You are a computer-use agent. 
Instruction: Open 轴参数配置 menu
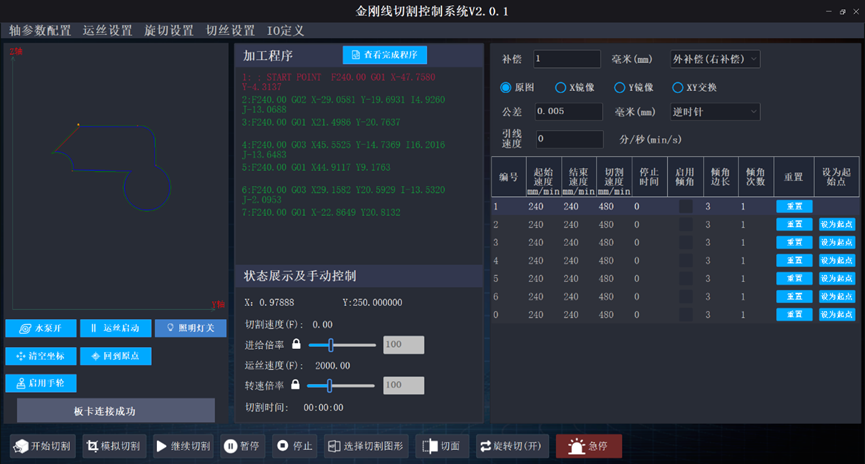tap(40, 30)
